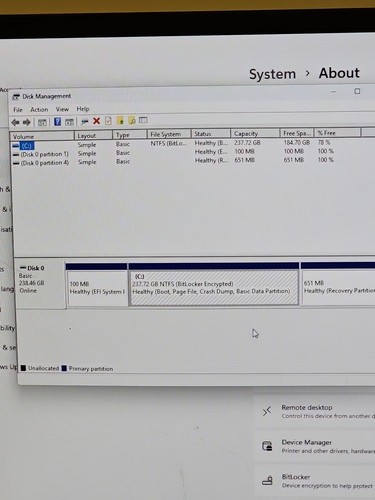
Task: Open the File menu
Action: (18, 110)
